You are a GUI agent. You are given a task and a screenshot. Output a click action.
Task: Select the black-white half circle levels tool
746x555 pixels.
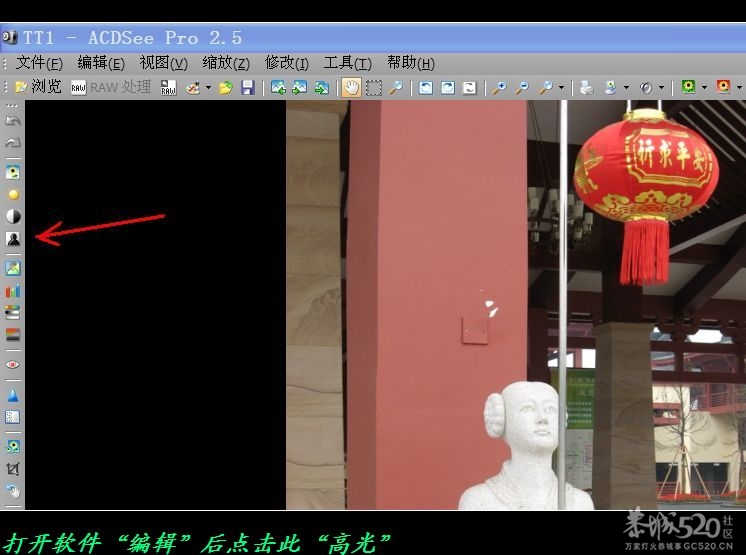(13, 216)
